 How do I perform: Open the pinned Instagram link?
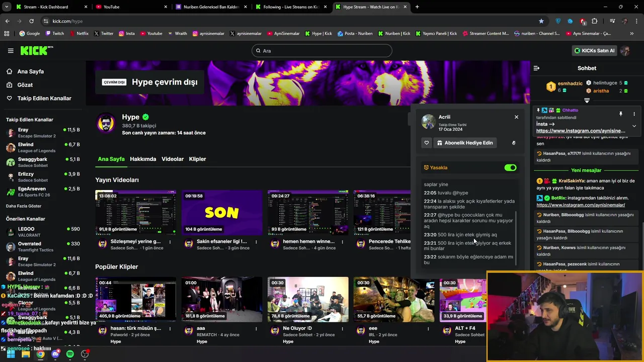[x=581, y=131]
